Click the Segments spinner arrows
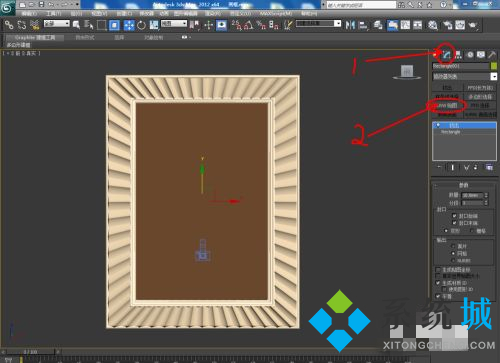 point(486,203)
